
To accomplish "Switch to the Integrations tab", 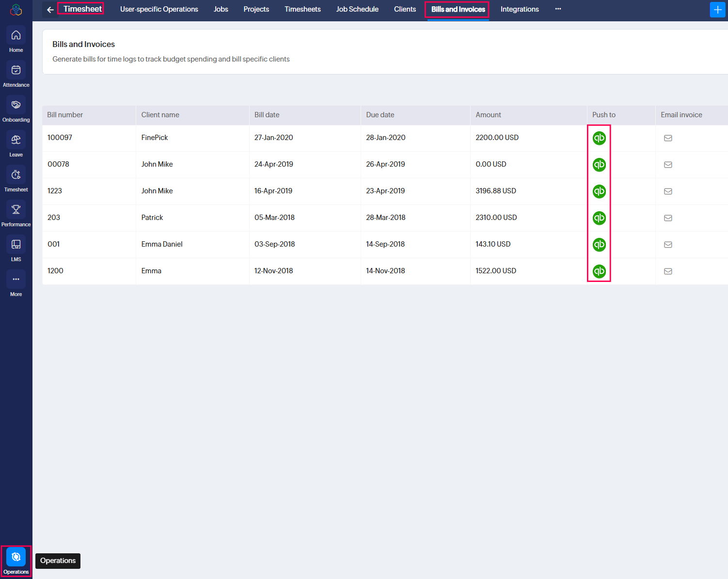I will click(520, 9).
